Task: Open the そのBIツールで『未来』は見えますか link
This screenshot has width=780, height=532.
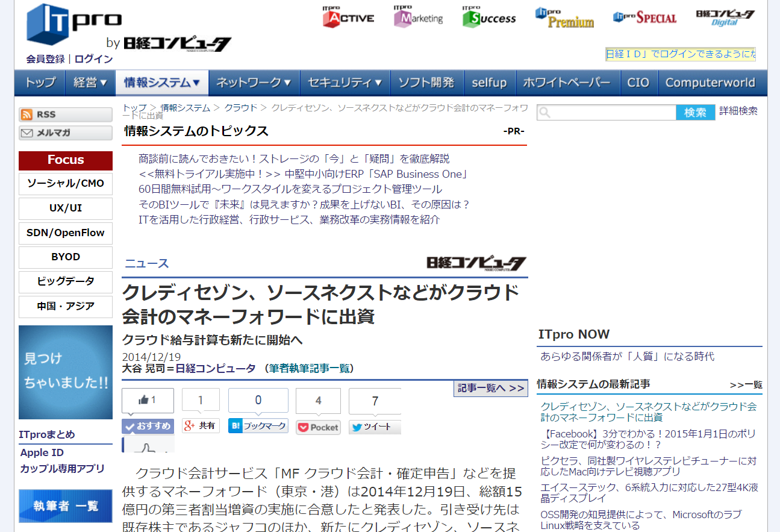Action: pyautogui.click(x=304, y=204)
